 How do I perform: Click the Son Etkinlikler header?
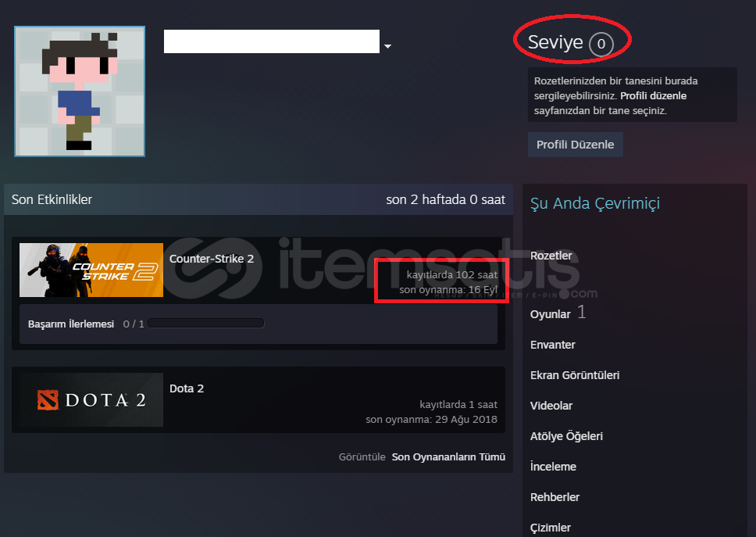pyautogui.click(x=52, y=200)
